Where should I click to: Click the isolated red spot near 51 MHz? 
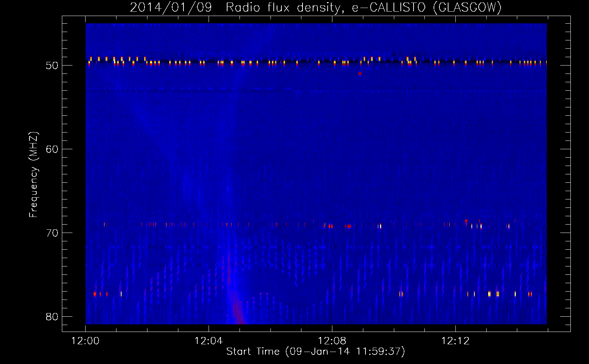pos(360,74)
